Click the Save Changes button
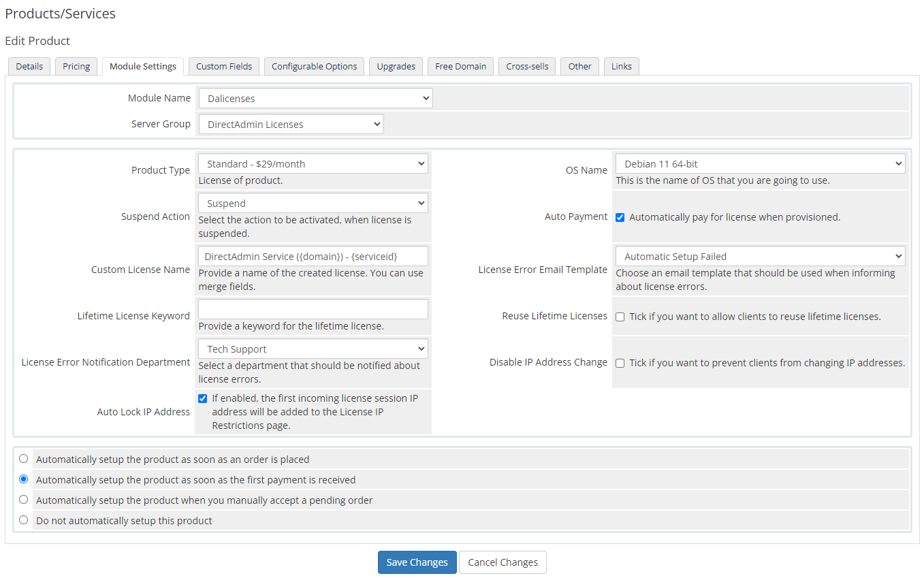924x578 pixels. tap(417, 562)
